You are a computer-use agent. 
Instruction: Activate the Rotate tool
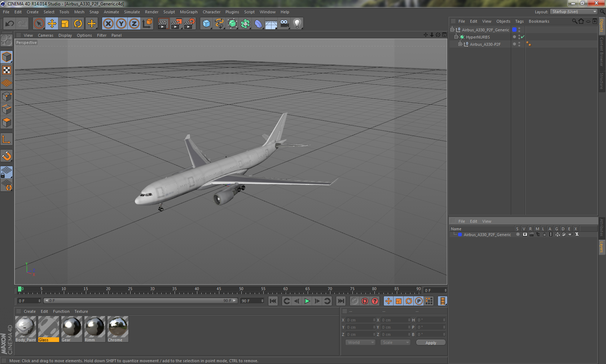[x=78, y=24]
